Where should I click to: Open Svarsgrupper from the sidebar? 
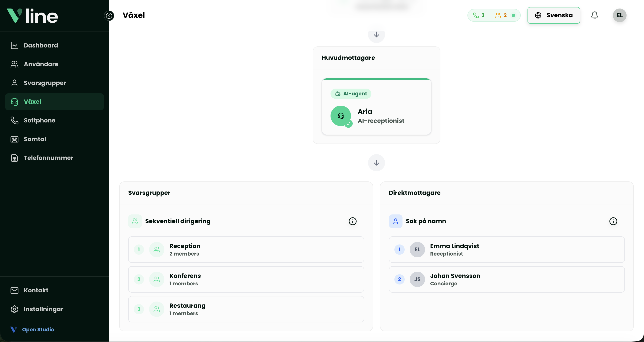point(45,83)
